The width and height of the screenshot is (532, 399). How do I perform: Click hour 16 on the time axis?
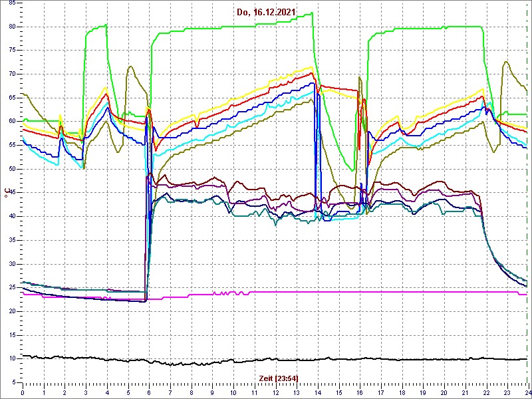(x=359, y=393)
